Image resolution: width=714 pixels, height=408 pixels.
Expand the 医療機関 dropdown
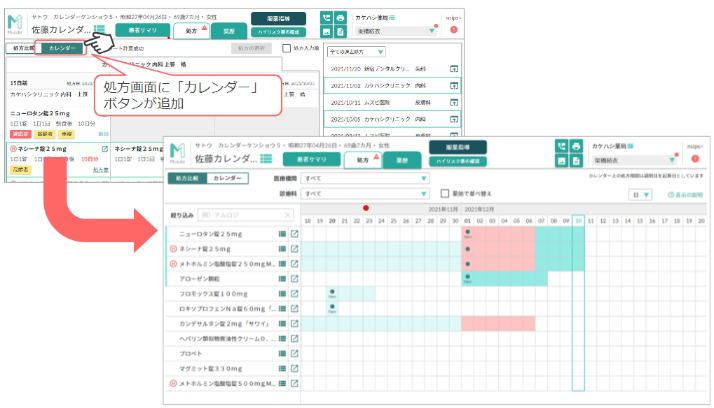point(365,178)
